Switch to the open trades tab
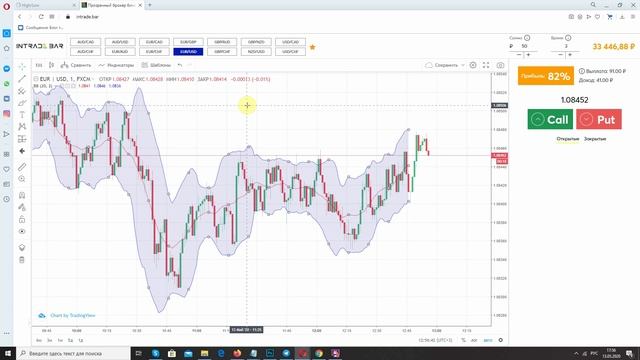The height and width of the screenshot is (360, 640). pyautogui.click(x=567, y=139)
